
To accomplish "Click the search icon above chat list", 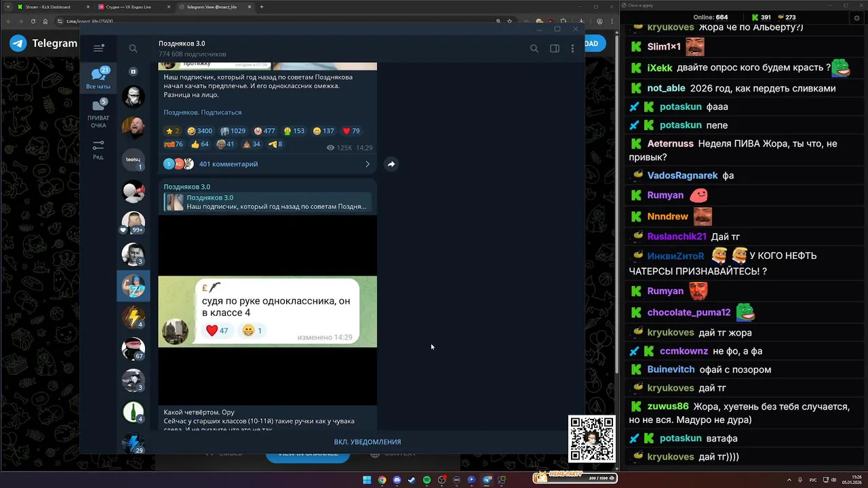I will tap(133, 48).
